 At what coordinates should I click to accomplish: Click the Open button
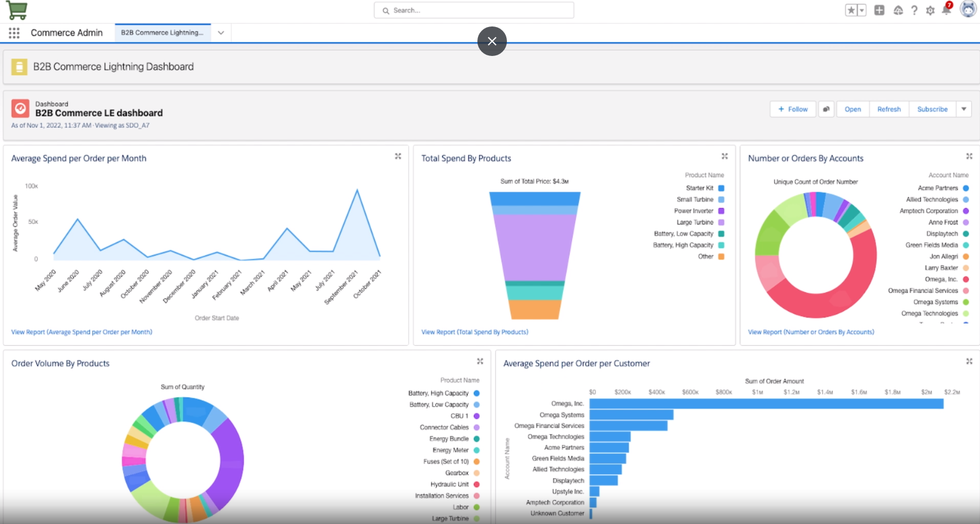[x=853, y=109]
